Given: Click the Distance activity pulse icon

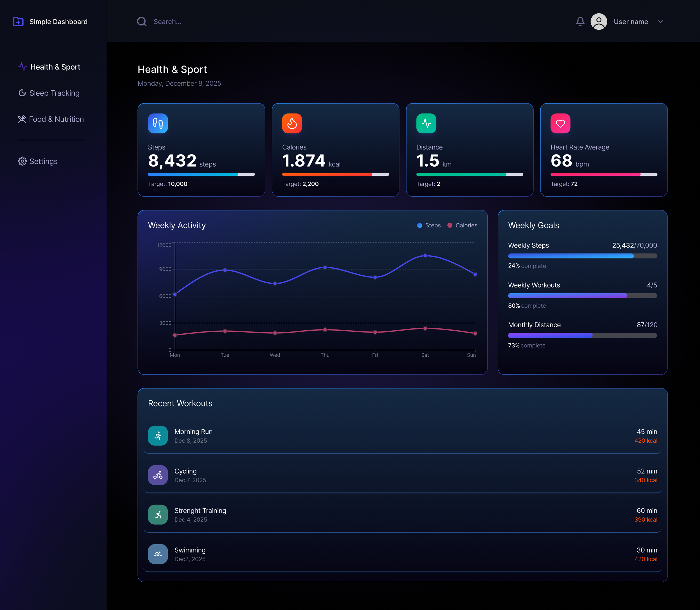Looking at the screenshot, I should (426, 123).
